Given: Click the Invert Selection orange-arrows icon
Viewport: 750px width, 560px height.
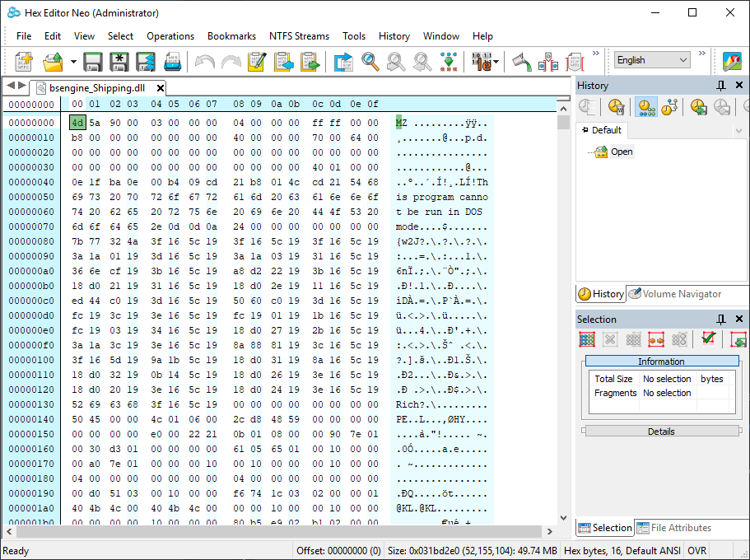Looking at the screenshot, I should click(656, 339).
